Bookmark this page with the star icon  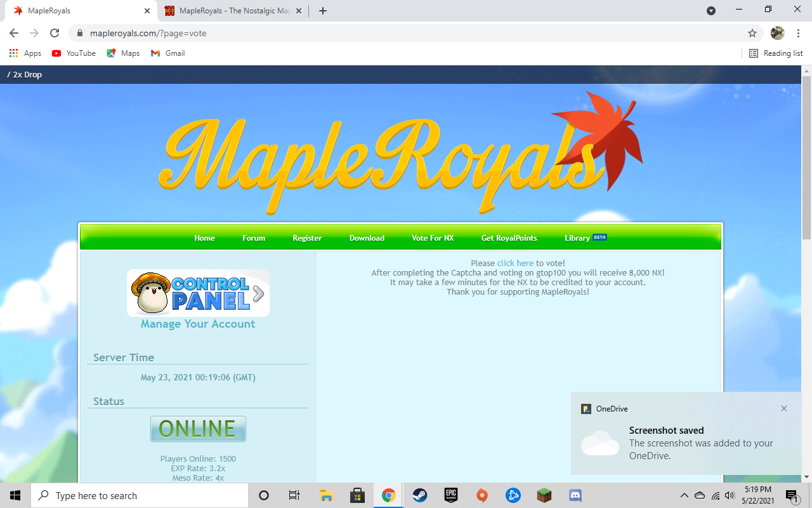point(752,33)
